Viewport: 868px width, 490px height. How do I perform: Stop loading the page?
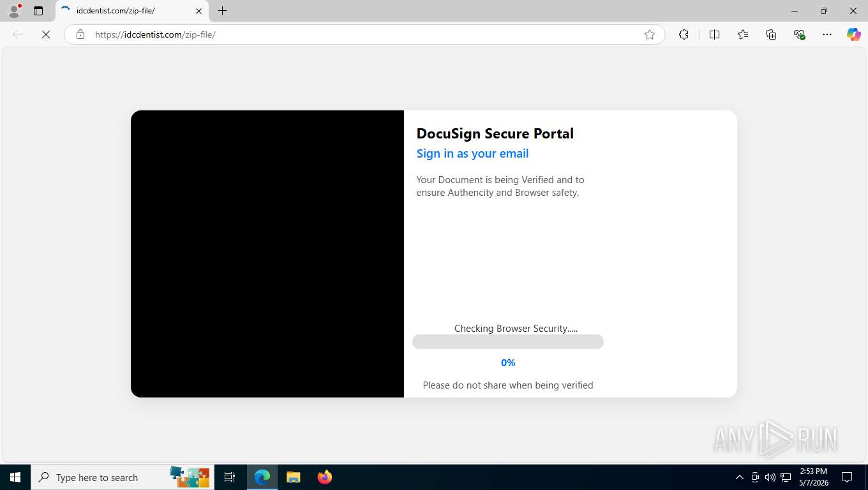point(46,34)
